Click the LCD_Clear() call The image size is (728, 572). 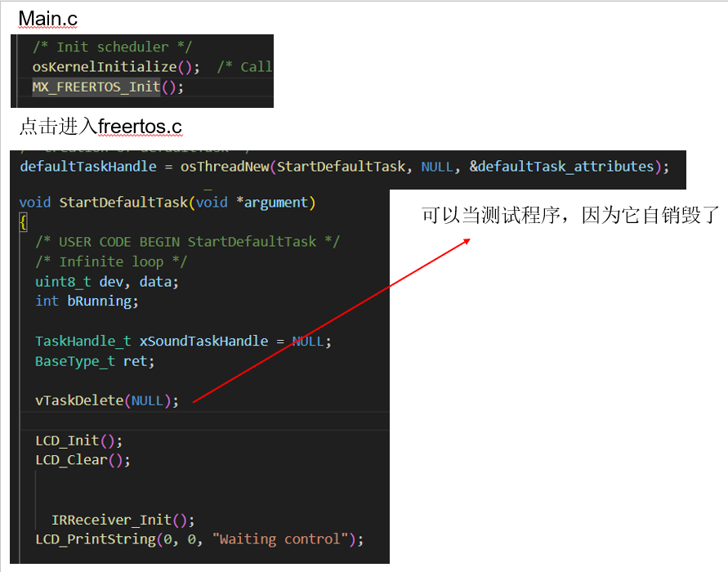pyautogui.click(x=83, y=460)
